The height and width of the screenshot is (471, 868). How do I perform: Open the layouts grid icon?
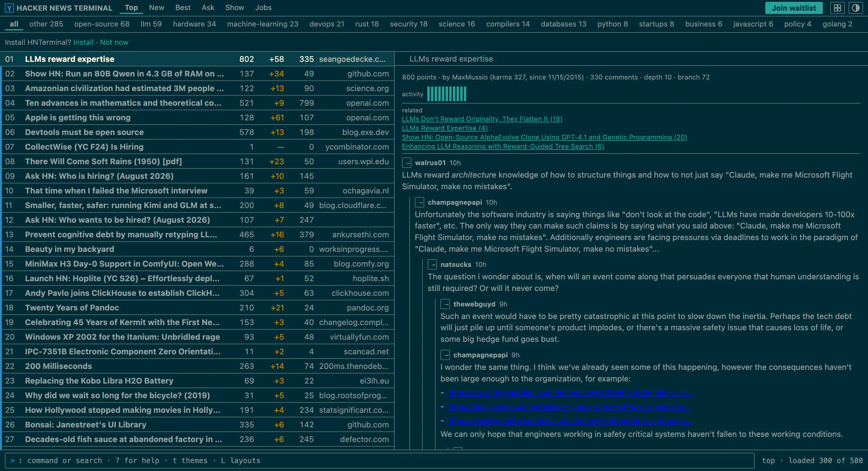click(x=837, y=8)
